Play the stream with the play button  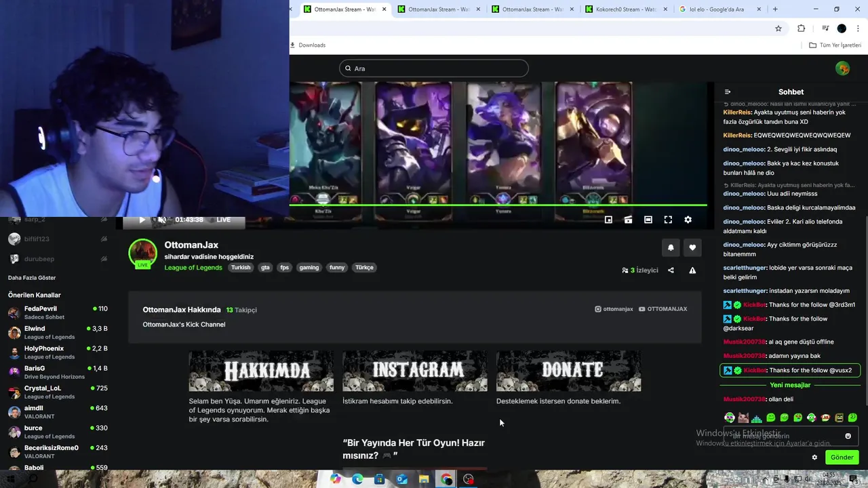(x=142, y=220)
